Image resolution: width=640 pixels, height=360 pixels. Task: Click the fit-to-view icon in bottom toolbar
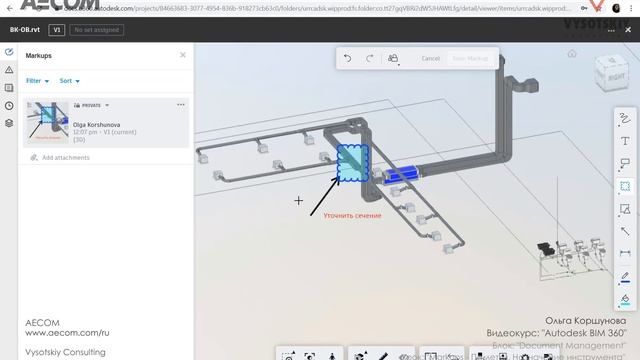[x=309, y=356]
